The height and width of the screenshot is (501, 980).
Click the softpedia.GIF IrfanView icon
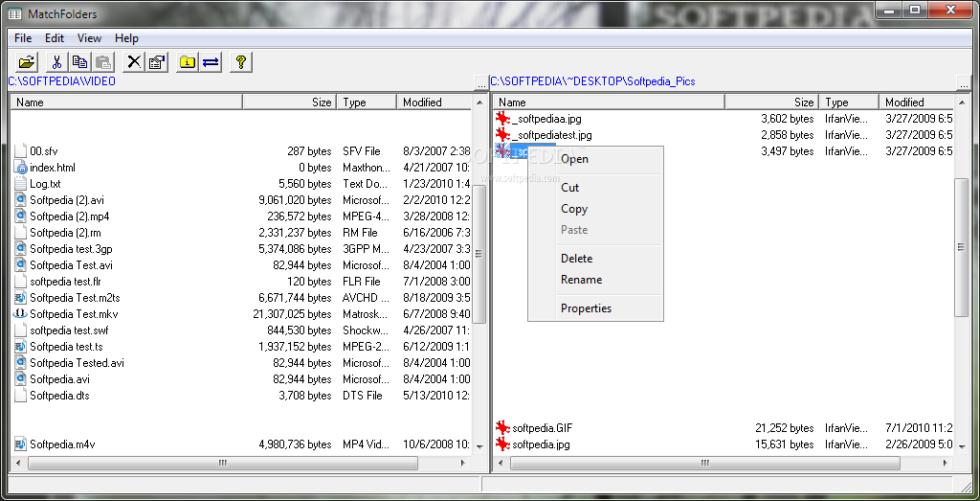pos(502,428)
